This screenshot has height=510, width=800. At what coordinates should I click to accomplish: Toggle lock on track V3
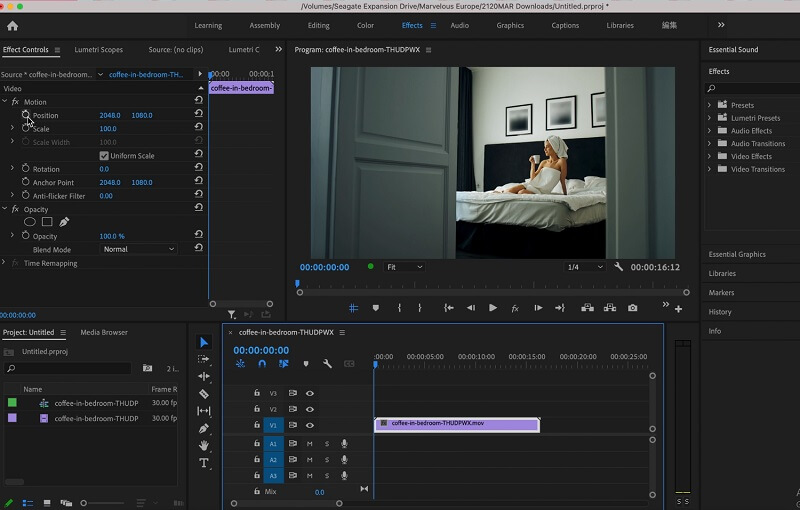[257, 393]
